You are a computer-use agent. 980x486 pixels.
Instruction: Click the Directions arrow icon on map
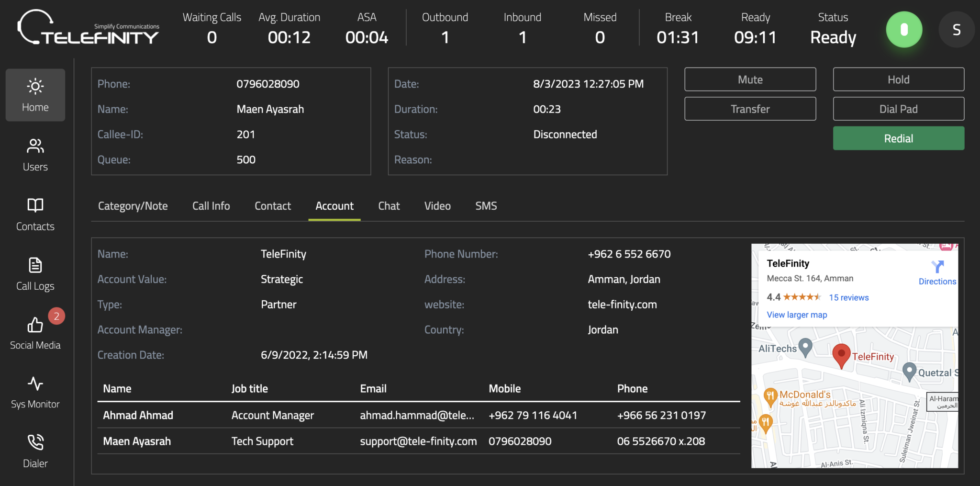pyautogui.click(x=937, y=266)
